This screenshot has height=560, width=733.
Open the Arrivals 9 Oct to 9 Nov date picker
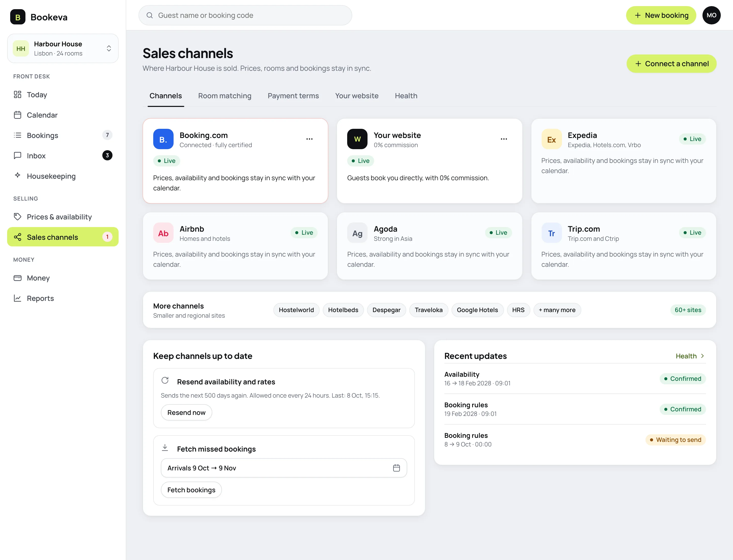pos(284,468)
